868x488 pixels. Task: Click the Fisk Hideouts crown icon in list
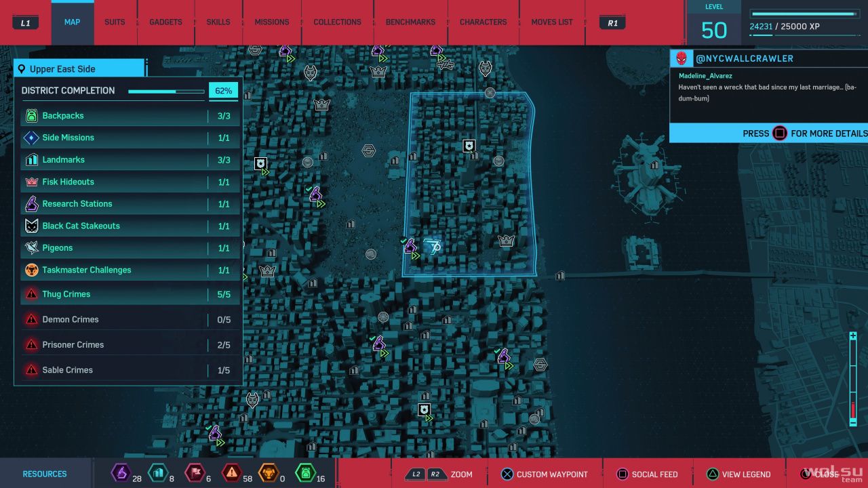click(x=31, y=182)
